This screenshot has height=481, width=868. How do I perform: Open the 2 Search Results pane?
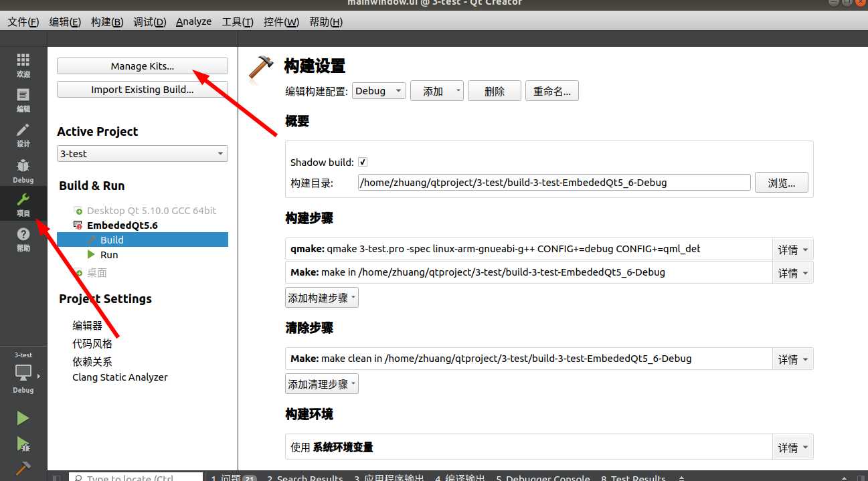point(305,478)
